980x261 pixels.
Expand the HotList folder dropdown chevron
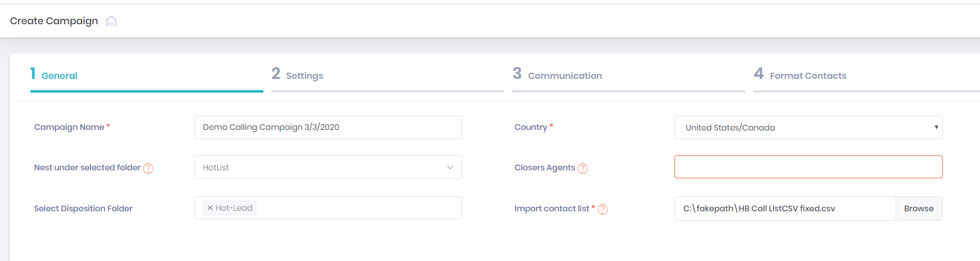(450, 168)
